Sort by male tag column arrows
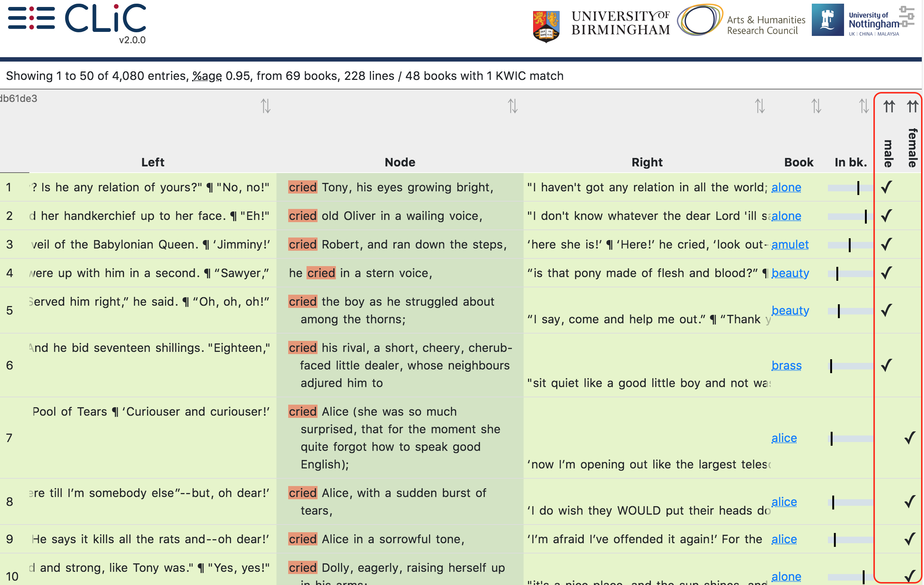 point(889,106)
